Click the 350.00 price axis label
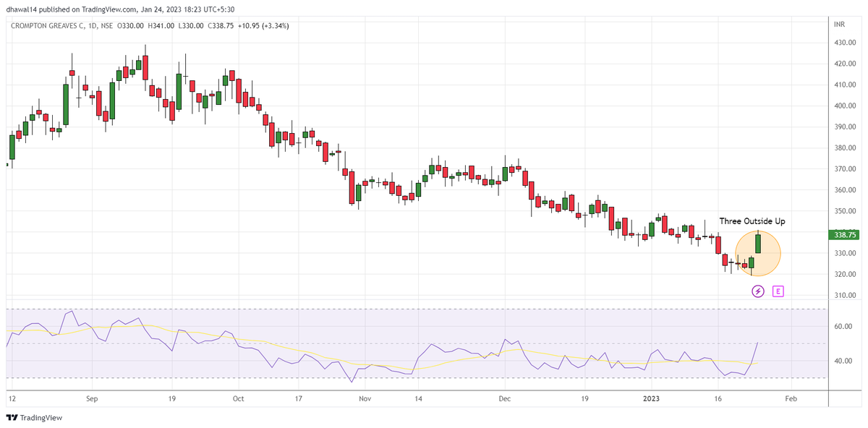This screenshot has width=868, height=428. pyautogui.click(x=844, y=211)
